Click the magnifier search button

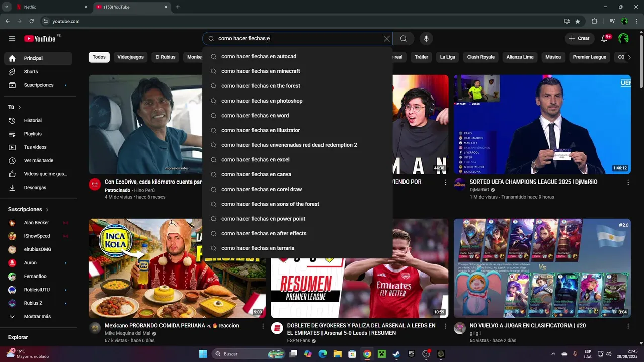(x=404, y=39)
